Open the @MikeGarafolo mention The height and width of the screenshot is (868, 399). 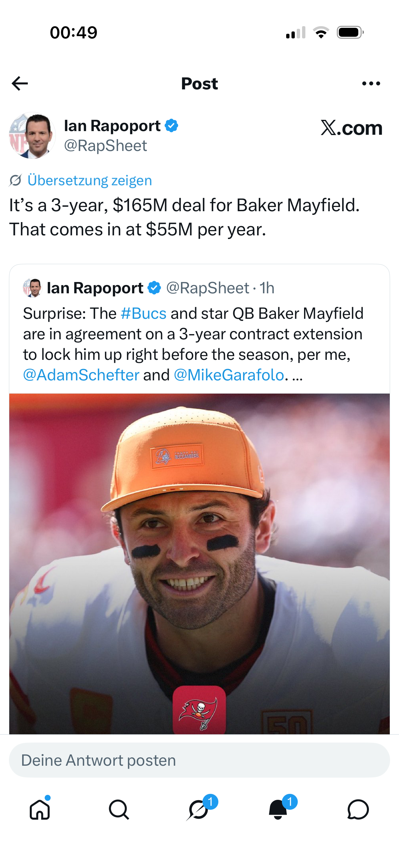pos(229,375)
